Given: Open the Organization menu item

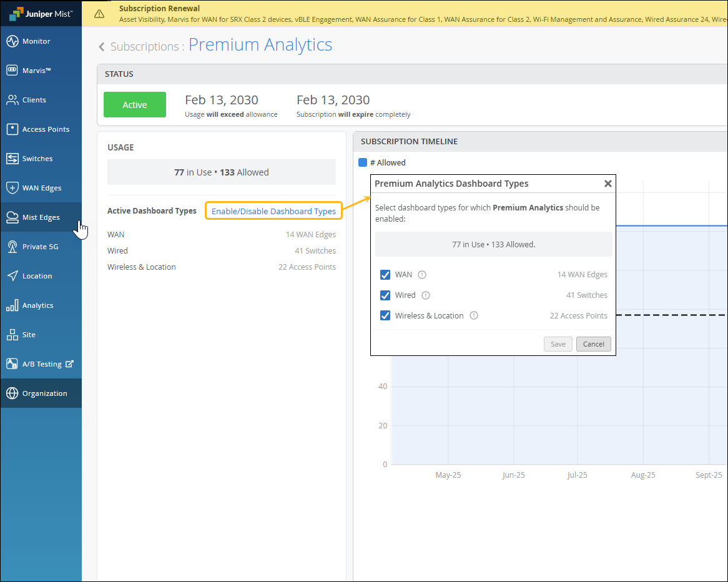Looking at the screenshot, I should click(44, 393).
